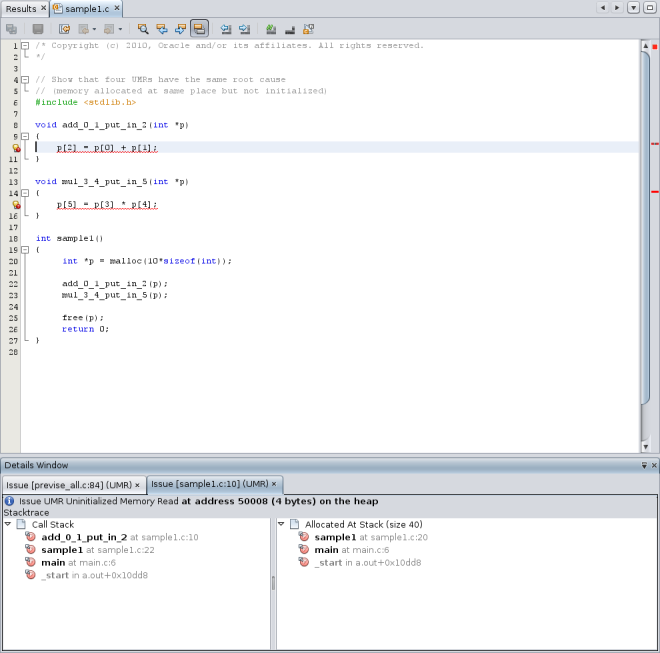Click the '#include <stdlib.h>' line
660x653 pixels.
tap(85, 102)
